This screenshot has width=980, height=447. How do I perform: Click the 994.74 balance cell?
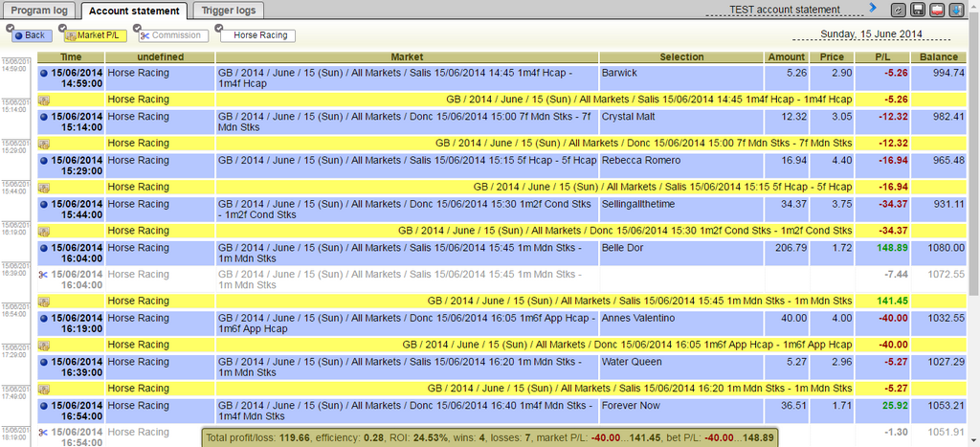click(x=938, y=78)
